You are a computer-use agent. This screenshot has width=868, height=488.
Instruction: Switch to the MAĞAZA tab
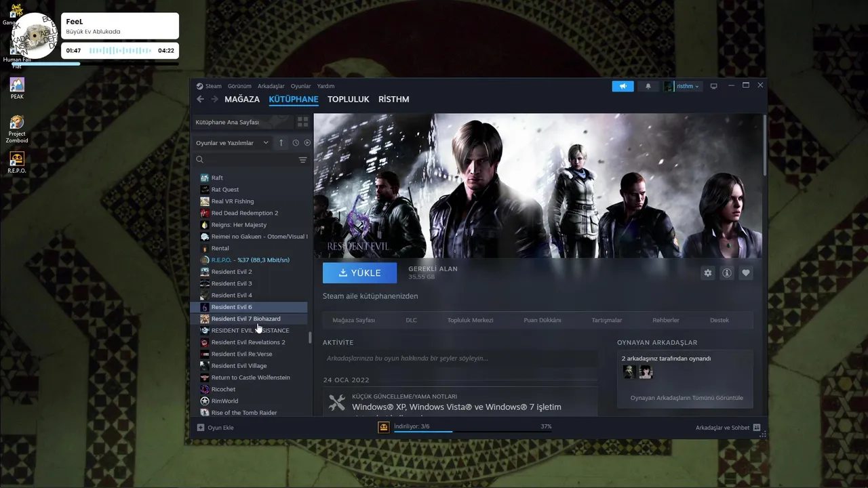(242, 99)
